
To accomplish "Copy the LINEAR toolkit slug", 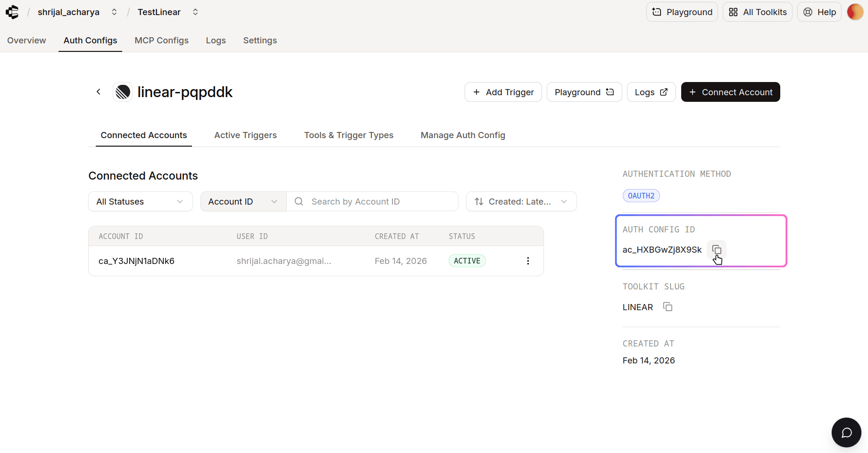I will pyautogui.click(x=668, y=307).
